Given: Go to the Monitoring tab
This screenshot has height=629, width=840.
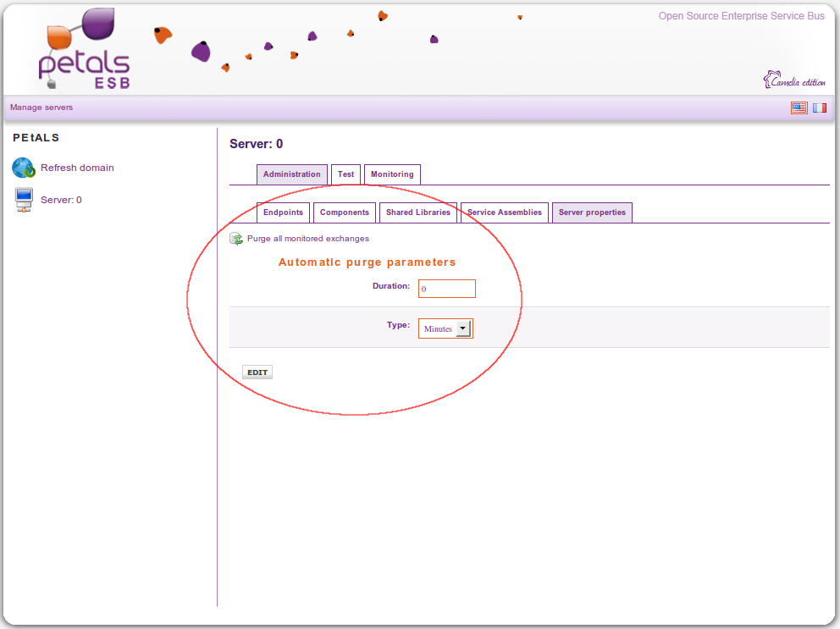Looking at the screenshot, I should pos(392,174).
